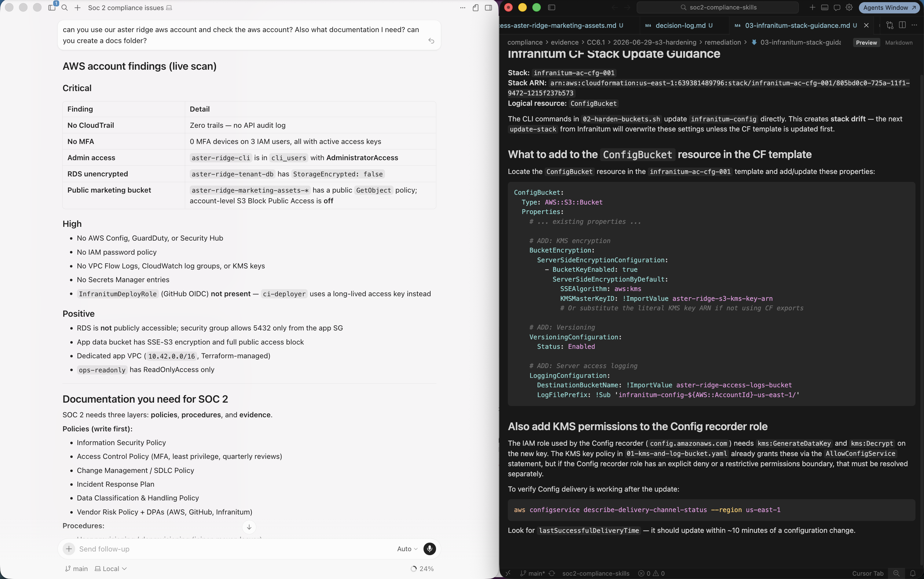Synchronize changes icon in status bar
Viewport: 924px width, 579px height.
pyautogui.click(x=552, y=573)
